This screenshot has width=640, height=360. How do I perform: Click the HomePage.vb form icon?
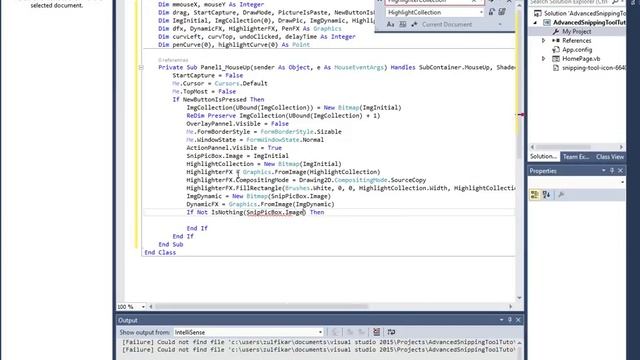(556, 59)
